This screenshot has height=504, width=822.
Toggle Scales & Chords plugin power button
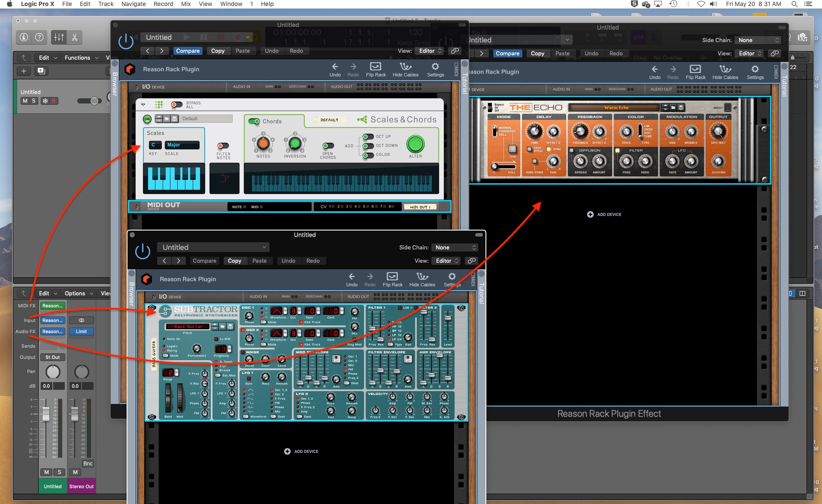point(126,42)
